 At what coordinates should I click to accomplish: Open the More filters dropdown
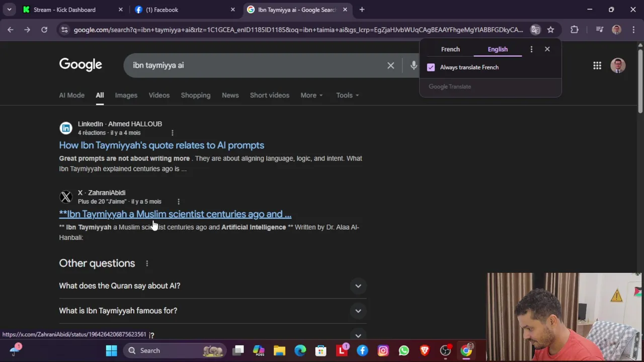point(311,95)
